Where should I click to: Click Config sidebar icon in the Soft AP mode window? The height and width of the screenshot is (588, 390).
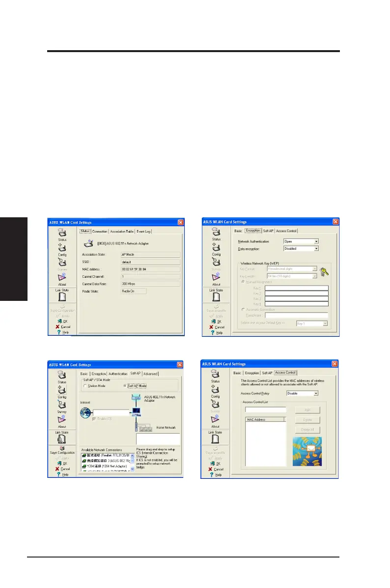[x=62, y=390]
